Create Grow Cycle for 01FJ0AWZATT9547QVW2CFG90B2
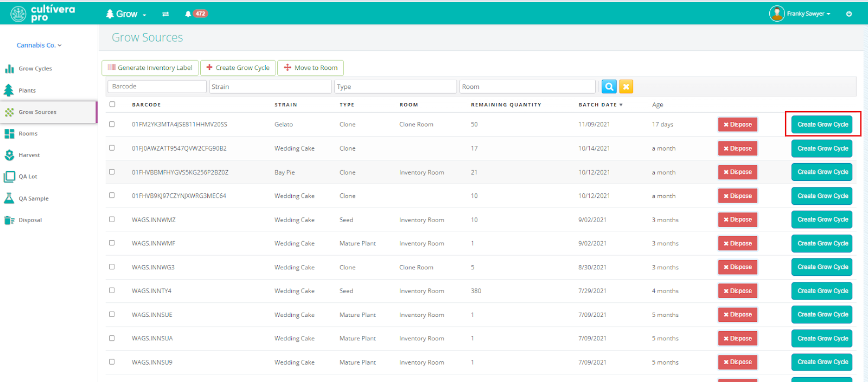 click(822, 148)
